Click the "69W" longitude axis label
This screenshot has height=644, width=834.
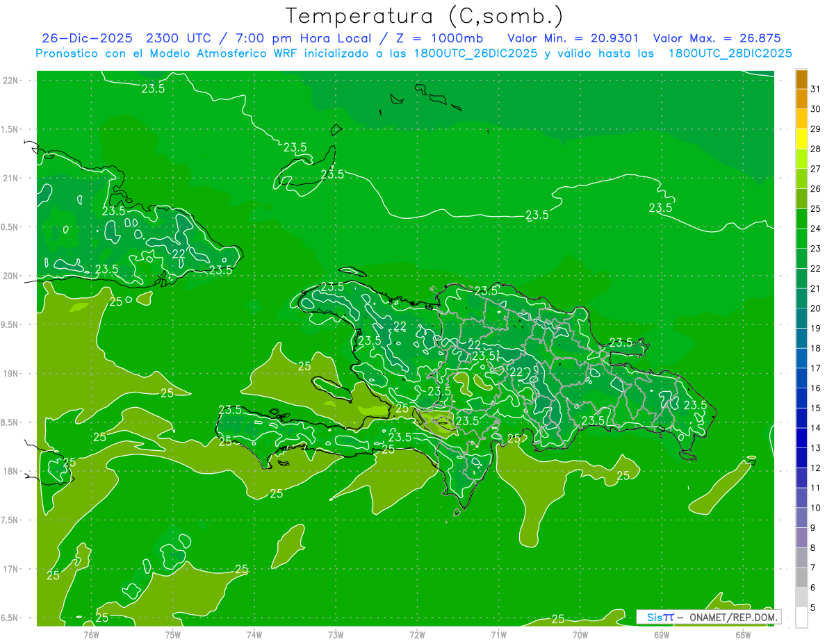point(662,635)
